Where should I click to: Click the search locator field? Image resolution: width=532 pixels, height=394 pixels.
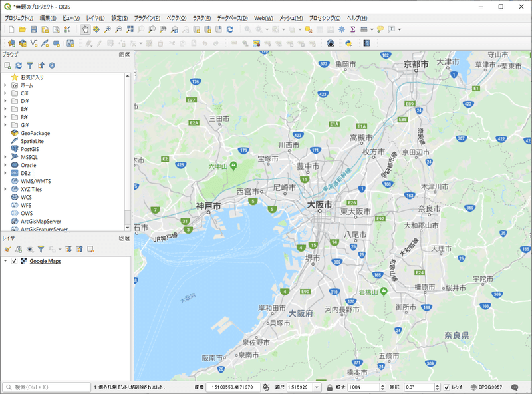point(47,387)
